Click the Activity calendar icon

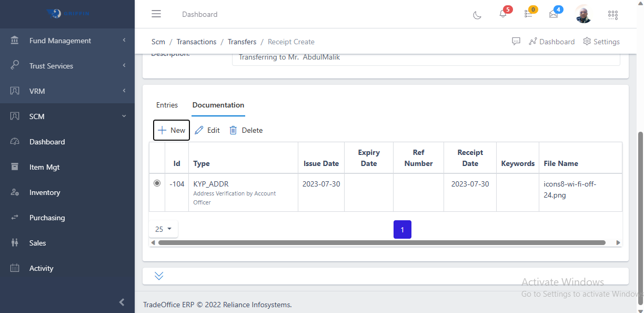coord(15,268)
